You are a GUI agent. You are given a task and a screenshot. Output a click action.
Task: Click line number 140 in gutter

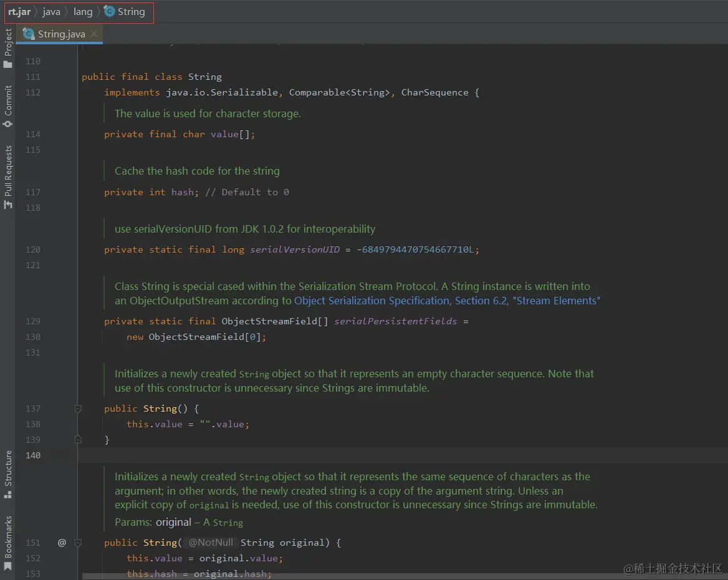pyautogui.click(x=33, y=455)
